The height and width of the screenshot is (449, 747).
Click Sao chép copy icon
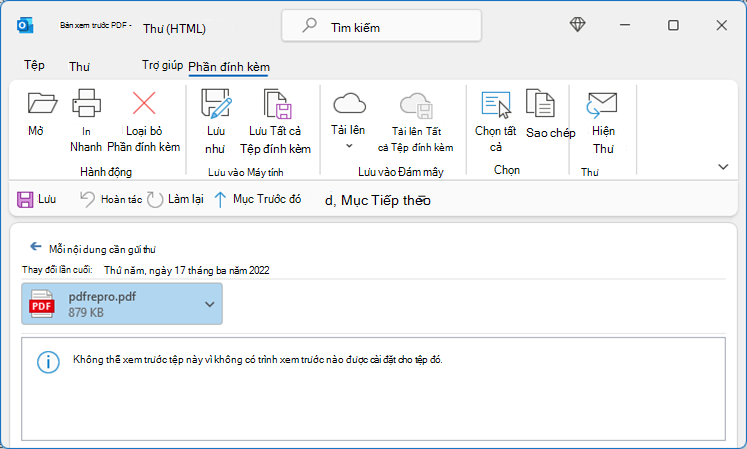pyautogui.click(x=540, y=103)
